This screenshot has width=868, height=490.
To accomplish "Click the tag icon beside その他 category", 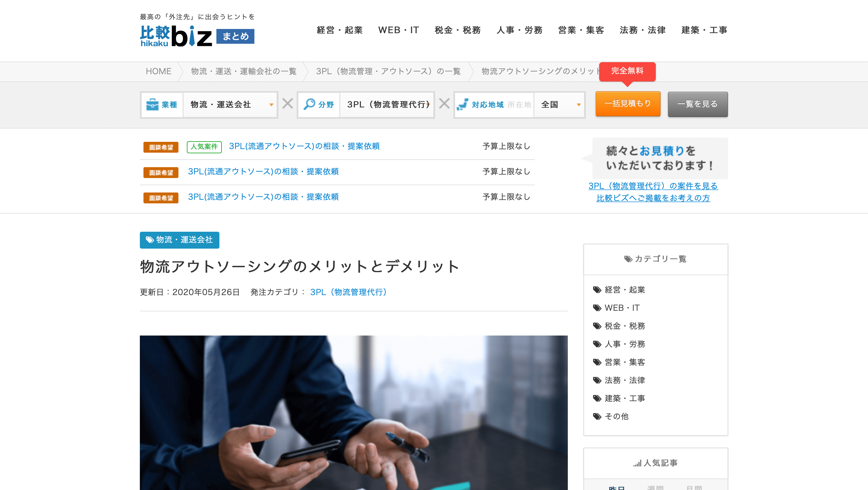I will tap(597, 416).
